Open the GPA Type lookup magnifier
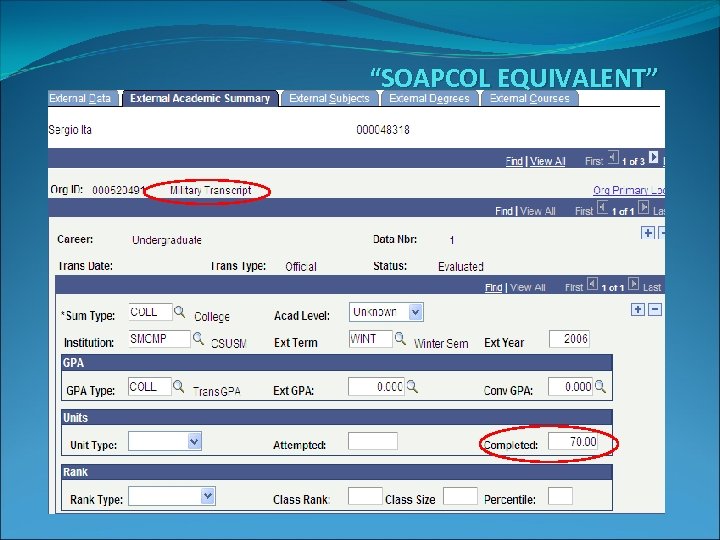The height and width of the screenshot is (540, 720). [x=179, y=387]
